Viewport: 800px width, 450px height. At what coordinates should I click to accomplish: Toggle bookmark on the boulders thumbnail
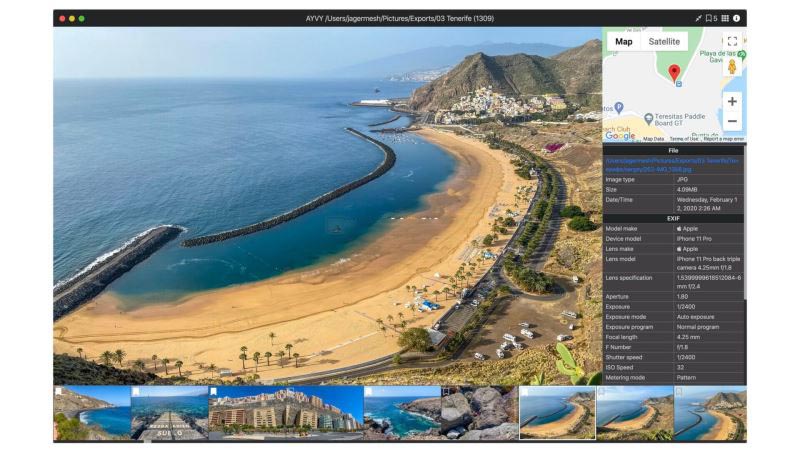446,391
